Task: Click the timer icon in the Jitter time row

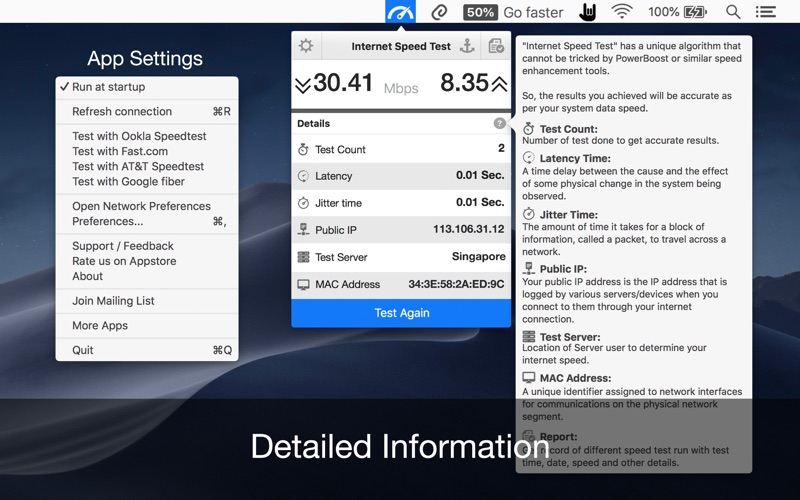Action: (x=303, y=203)
